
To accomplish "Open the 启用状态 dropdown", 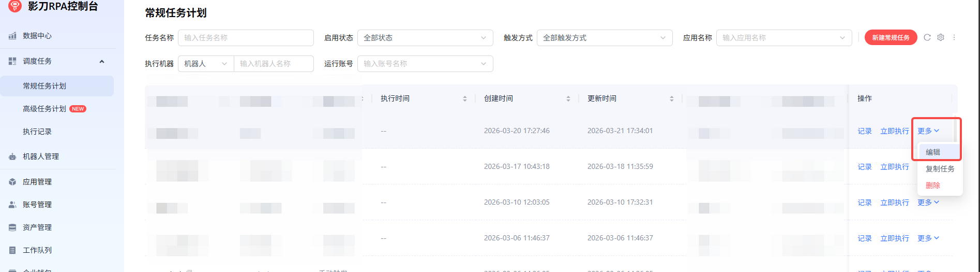I will click(425, 38).
